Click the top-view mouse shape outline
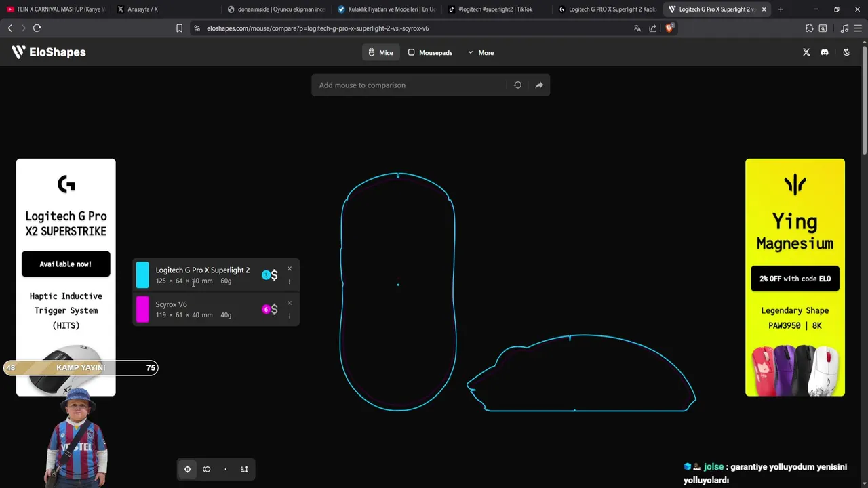 (398, 291)
